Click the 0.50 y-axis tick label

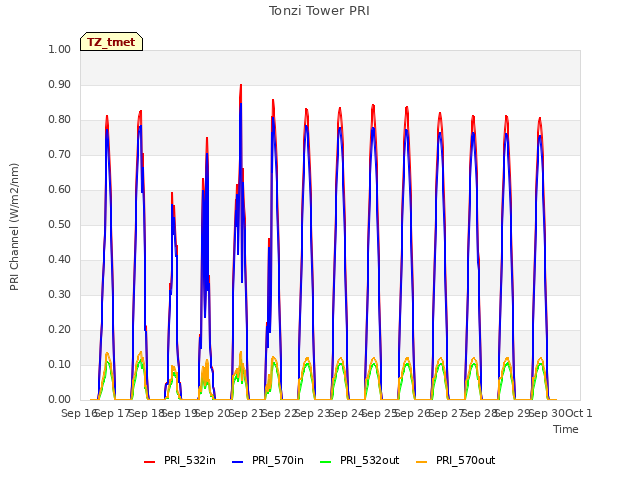point(60,224)
